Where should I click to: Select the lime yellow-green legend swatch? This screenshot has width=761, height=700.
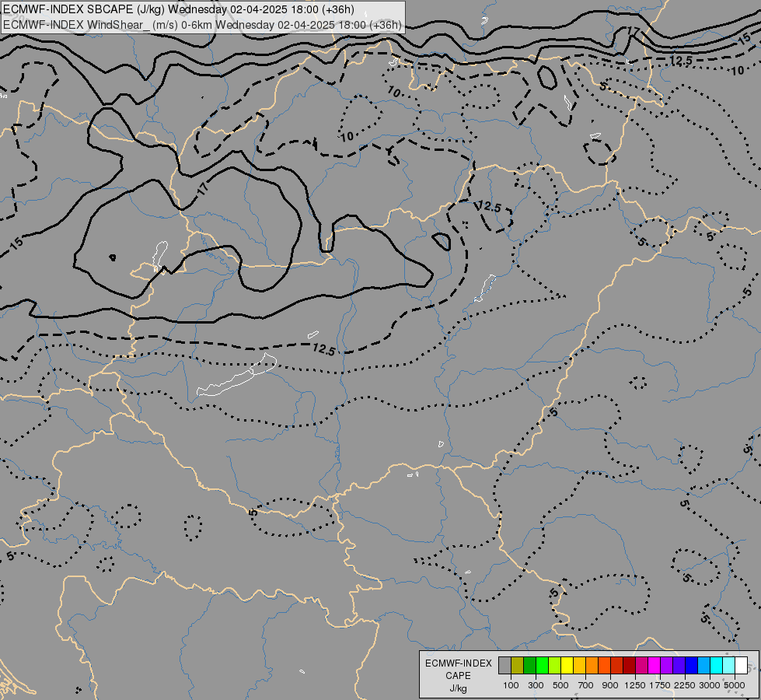(555, 666)
